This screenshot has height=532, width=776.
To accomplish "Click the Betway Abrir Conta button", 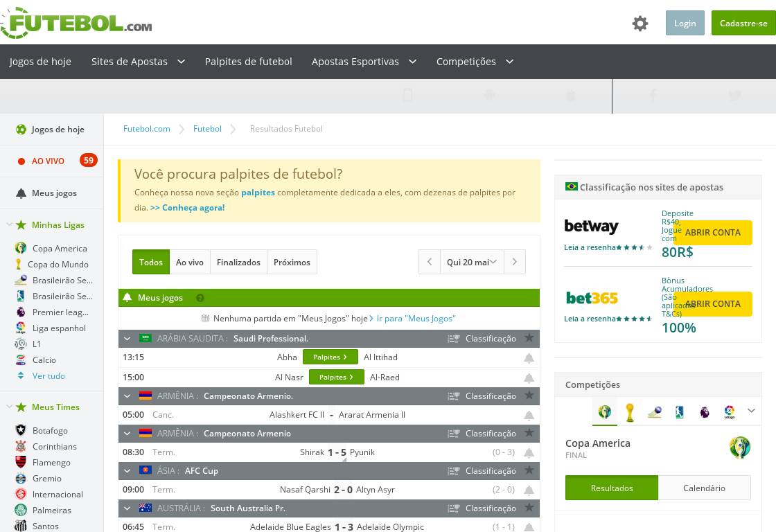I will tap(712, 233).
